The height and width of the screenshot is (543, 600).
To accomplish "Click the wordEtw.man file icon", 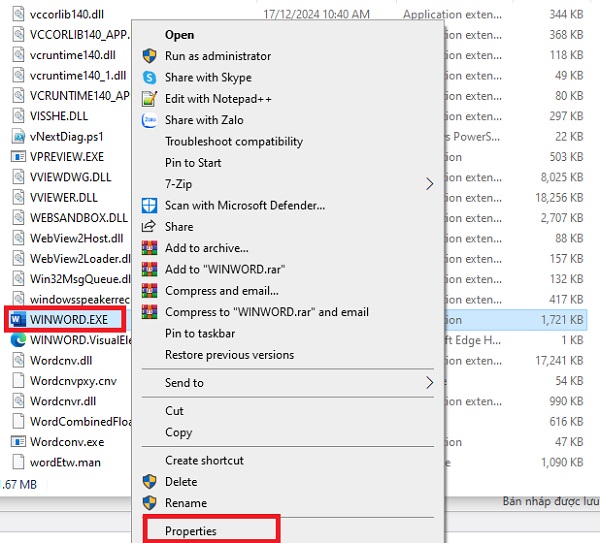I will [18, 462].
